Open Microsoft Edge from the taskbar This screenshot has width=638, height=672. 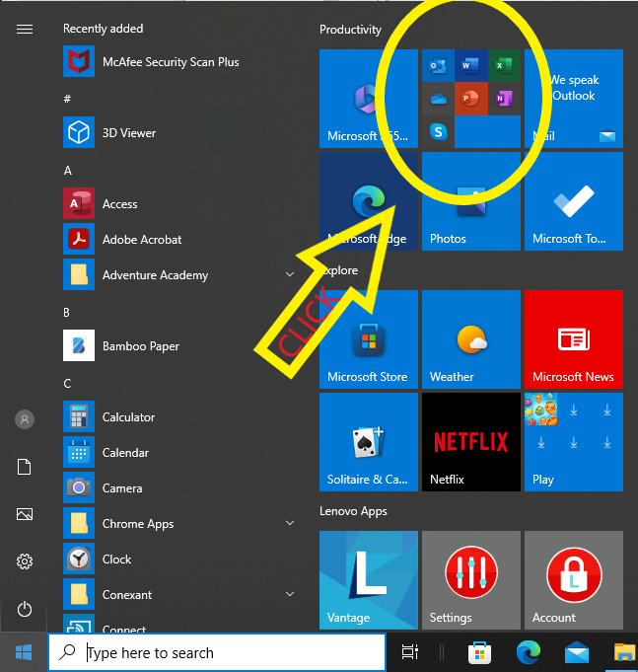click(529, 652)
